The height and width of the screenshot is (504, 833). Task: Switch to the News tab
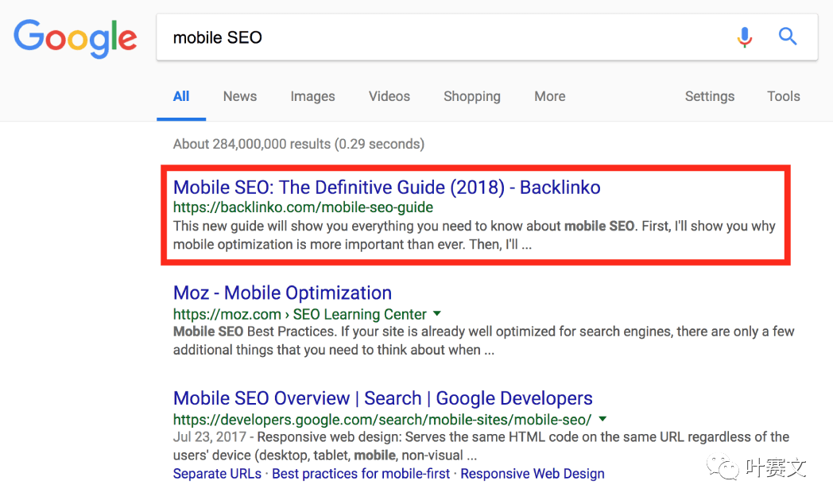coord(239,96)
